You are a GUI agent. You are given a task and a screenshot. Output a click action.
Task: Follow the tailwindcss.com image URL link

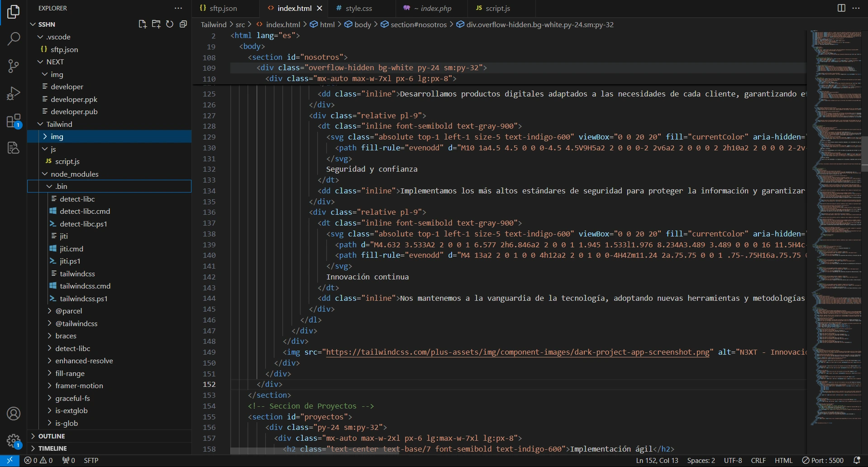(518, 352)
